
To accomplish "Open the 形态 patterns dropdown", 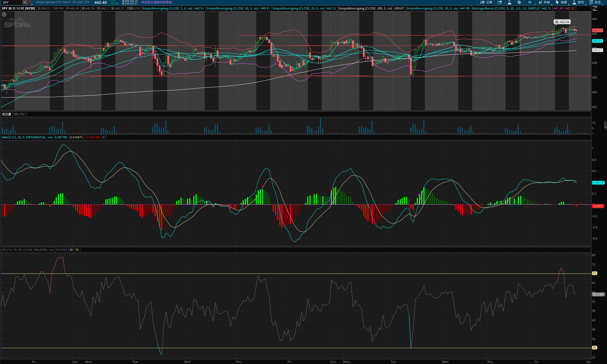I will [595, 2].
